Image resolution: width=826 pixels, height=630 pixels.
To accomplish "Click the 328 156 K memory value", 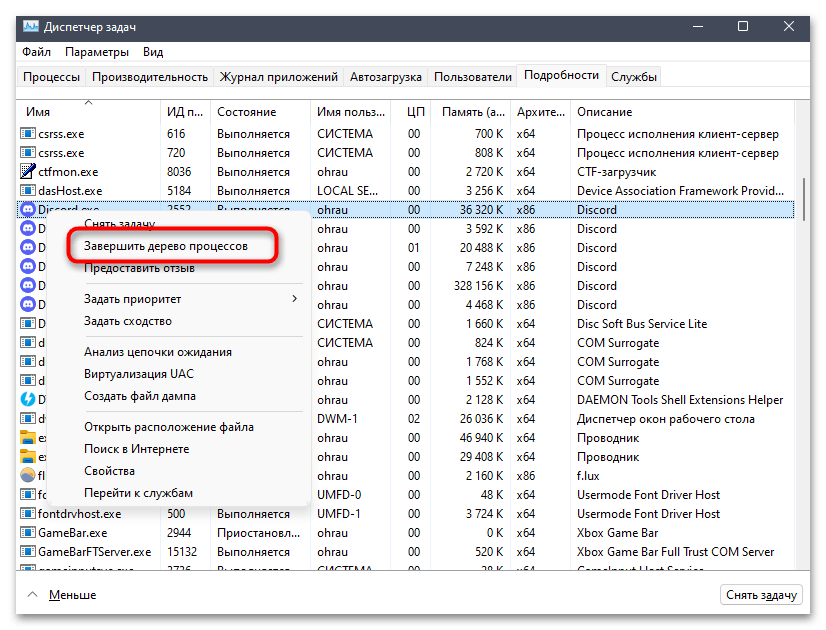I will point(478,286).
